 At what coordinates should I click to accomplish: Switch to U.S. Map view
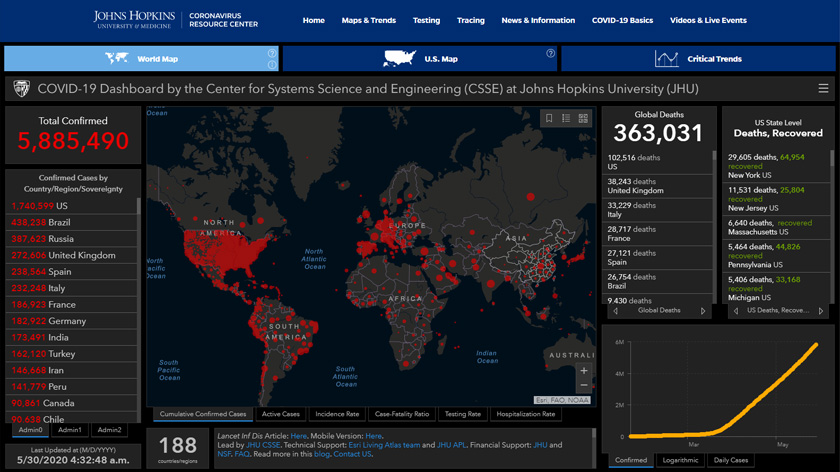tap(420, 58)
